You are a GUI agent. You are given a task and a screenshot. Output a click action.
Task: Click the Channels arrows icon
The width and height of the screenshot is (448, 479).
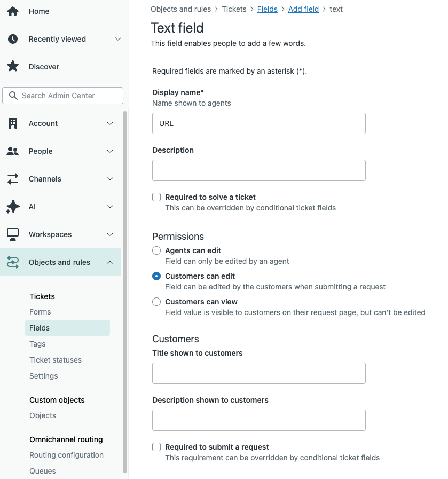point(13,179)
